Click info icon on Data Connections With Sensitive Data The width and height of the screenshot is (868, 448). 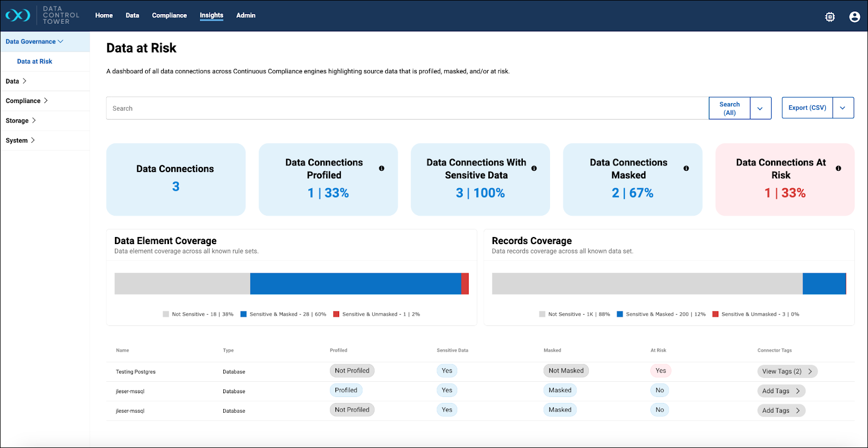point(534,169)
